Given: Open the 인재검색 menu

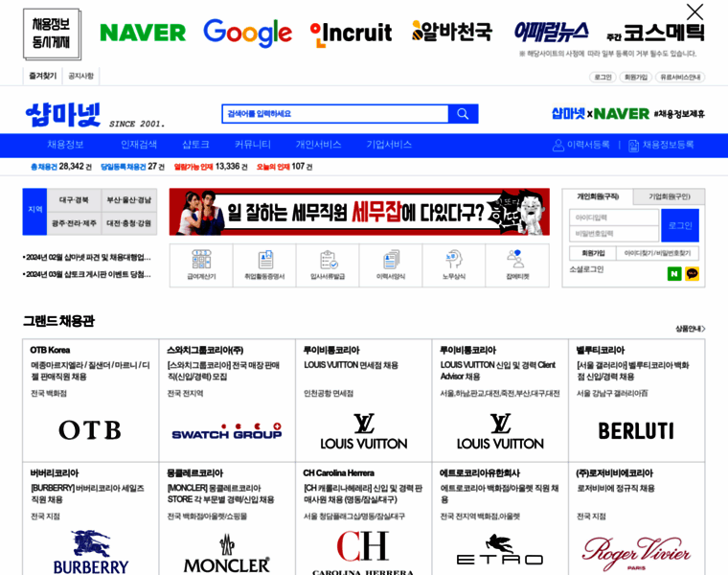Looking at the screenshot, I should [139, 145].
